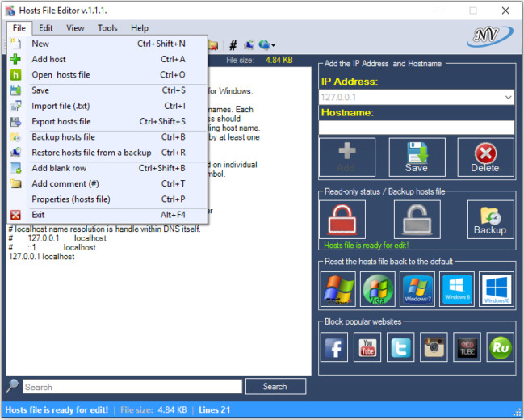Click the grey open padlock button
Viewport: 524px width, 420px height.
pyautogui.click(x=417, y=219)
